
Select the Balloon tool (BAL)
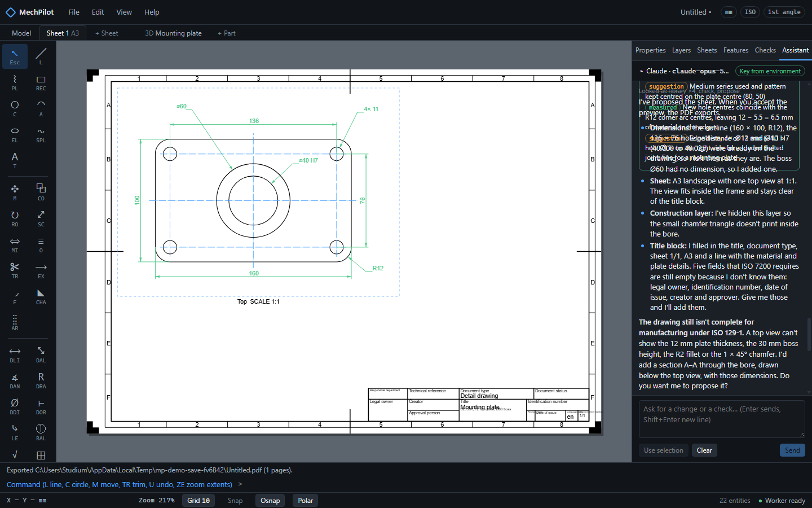41,432
